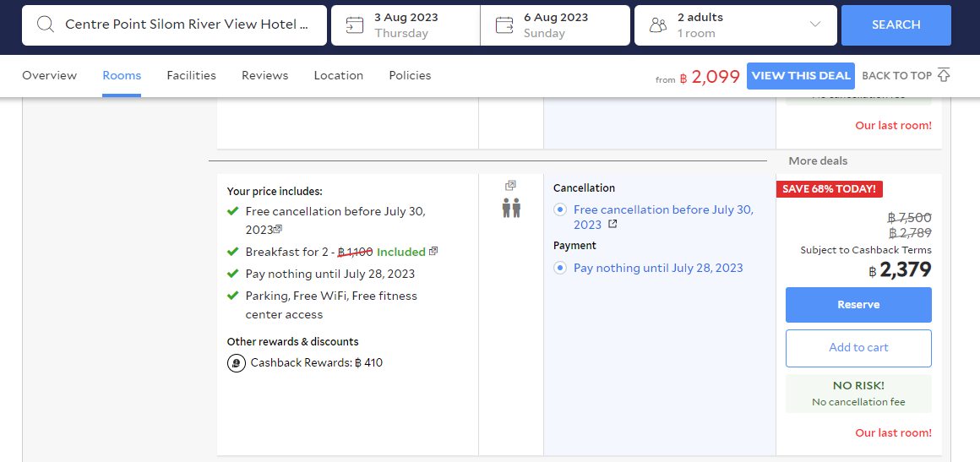The height and width of the screenshot is (462, 980).
Task: Reserve the ฿2,379 room
Action: tap(858, 304)
